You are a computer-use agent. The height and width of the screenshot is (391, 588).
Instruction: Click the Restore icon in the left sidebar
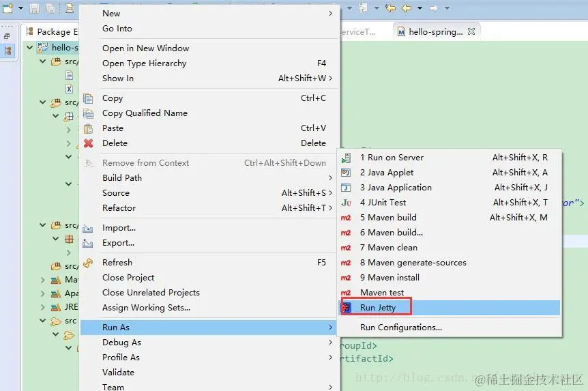[8, 36]
